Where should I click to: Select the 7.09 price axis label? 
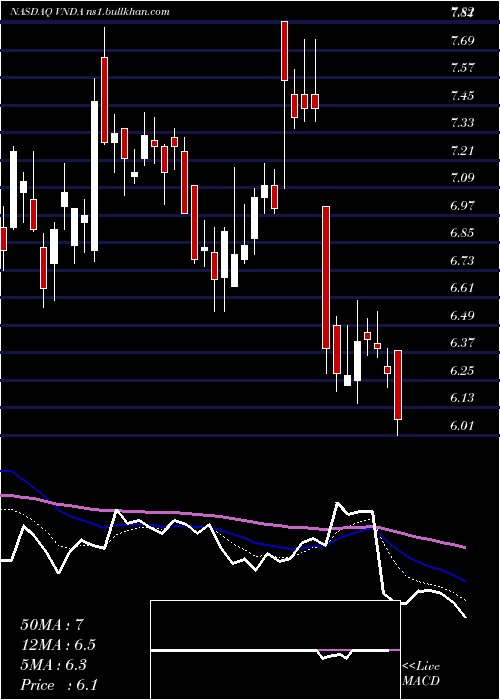tap(462, 178)
